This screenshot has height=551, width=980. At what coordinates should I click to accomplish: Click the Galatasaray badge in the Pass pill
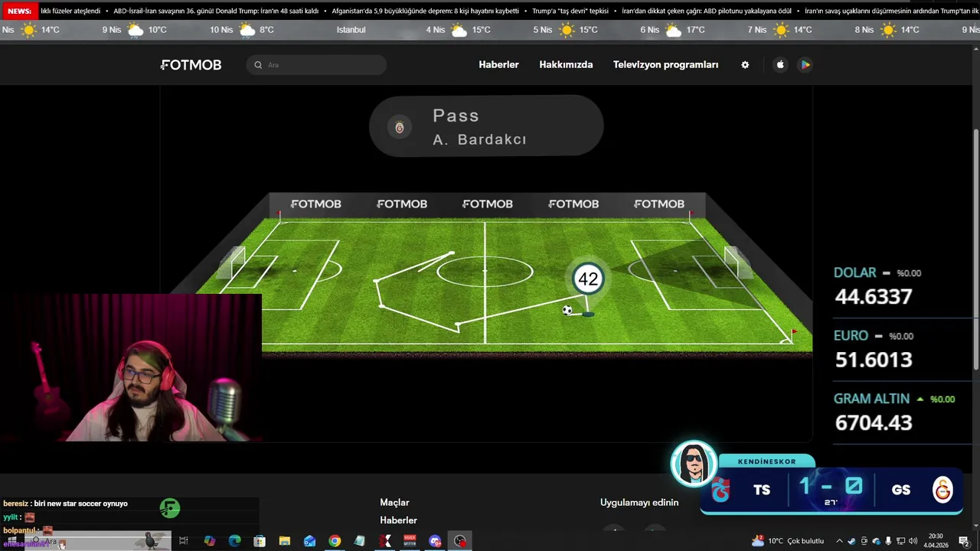click(x=399, y=127)
